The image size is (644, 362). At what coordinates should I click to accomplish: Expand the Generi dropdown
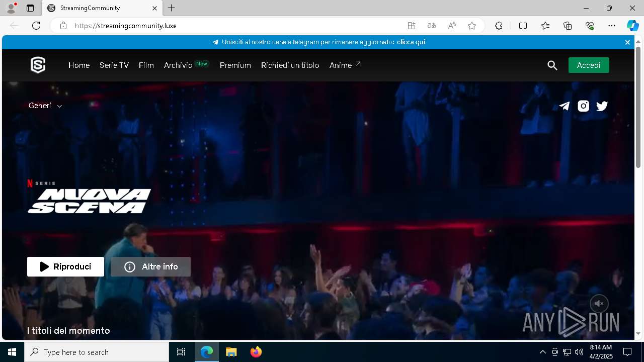tap(45, 106)
